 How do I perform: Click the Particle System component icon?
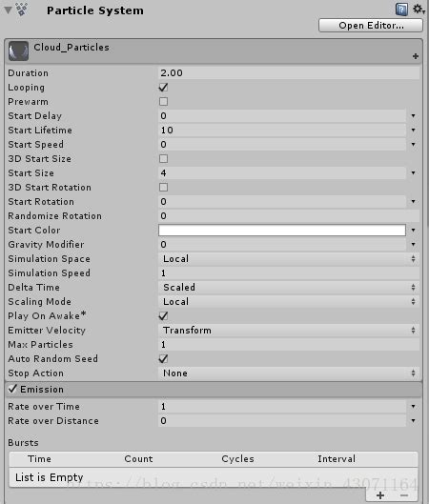click(22, 10)
